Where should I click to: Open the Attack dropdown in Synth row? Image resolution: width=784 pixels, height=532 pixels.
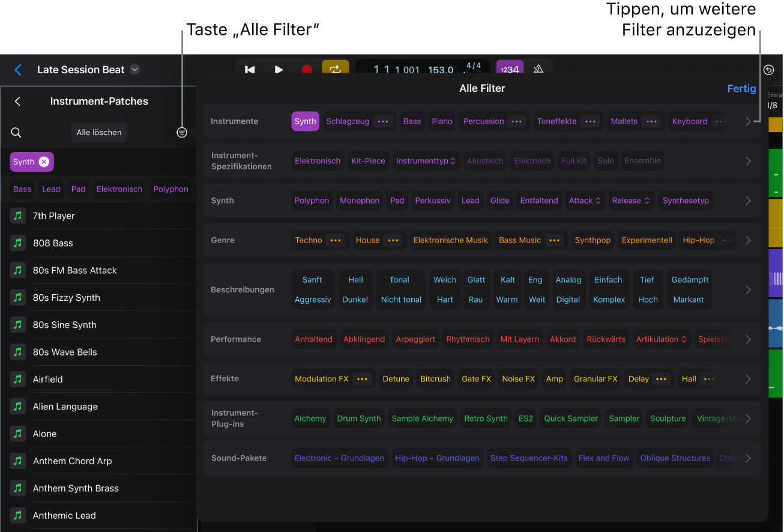585,201
